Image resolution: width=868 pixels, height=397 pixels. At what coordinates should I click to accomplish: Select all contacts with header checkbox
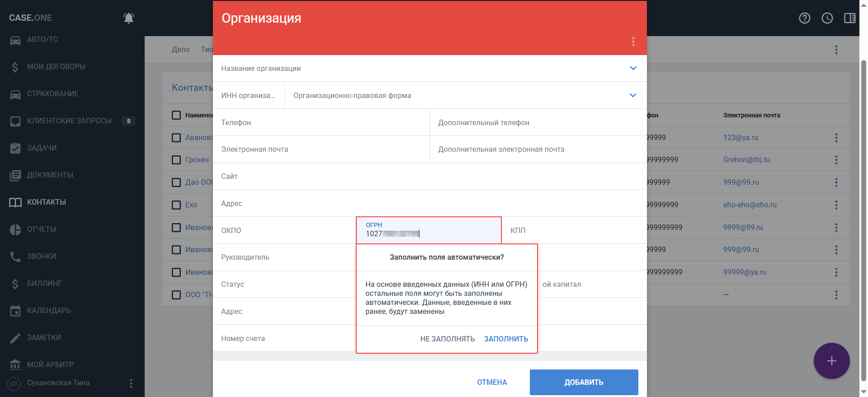[176, 115]
